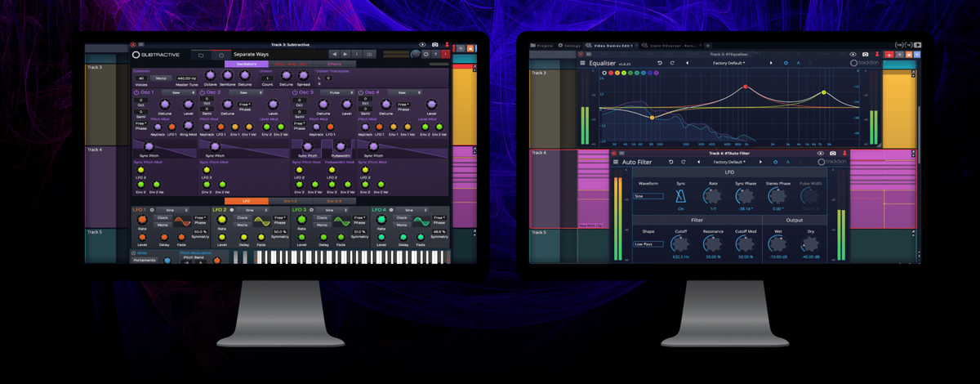Toggle Auto Filter bypass power button
This screenshot has height=384, width=980.
[x=775, y=162]
